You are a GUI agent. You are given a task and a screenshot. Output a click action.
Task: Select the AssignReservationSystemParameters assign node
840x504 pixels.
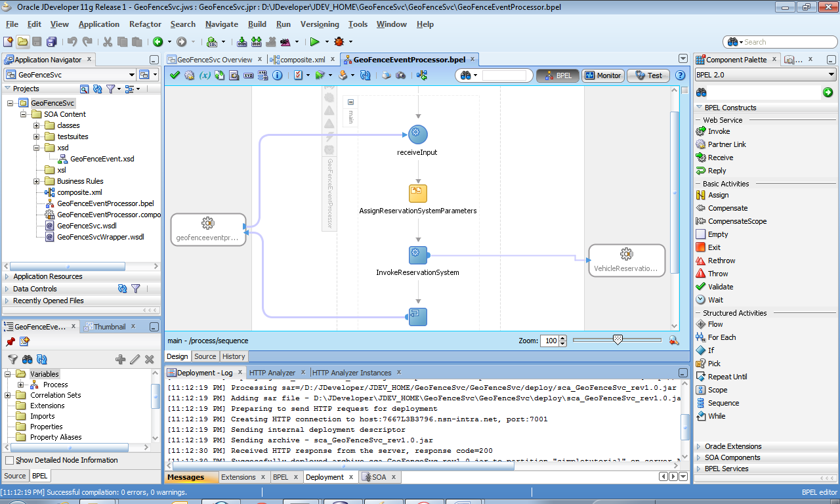click(x=418, y=194)
